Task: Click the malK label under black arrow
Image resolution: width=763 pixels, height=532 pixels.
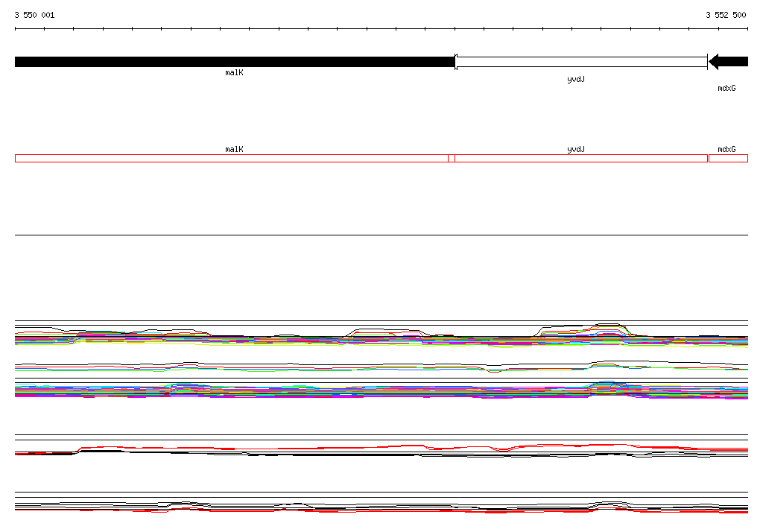Action: (234, 72)
